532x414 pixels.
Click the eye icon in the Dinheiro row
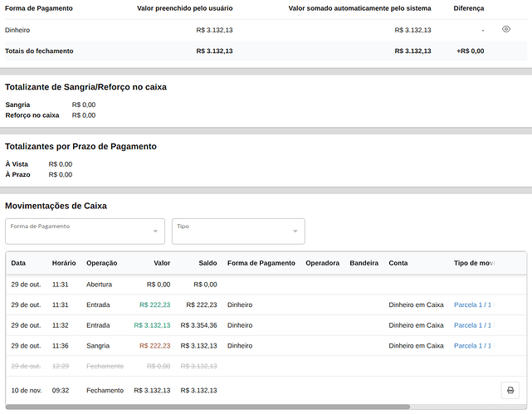[506, 30]
